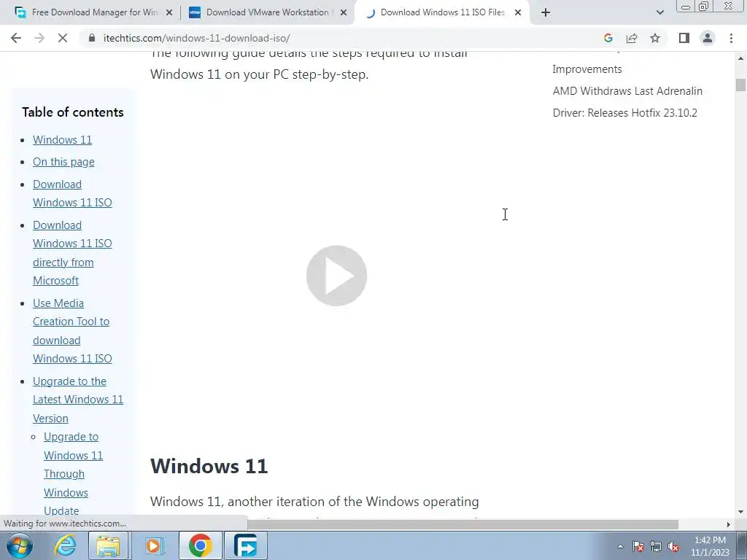Click the horizontal scroll right arrow
Viewport: 747px width, 560px height.
click(x=729, y=524)
